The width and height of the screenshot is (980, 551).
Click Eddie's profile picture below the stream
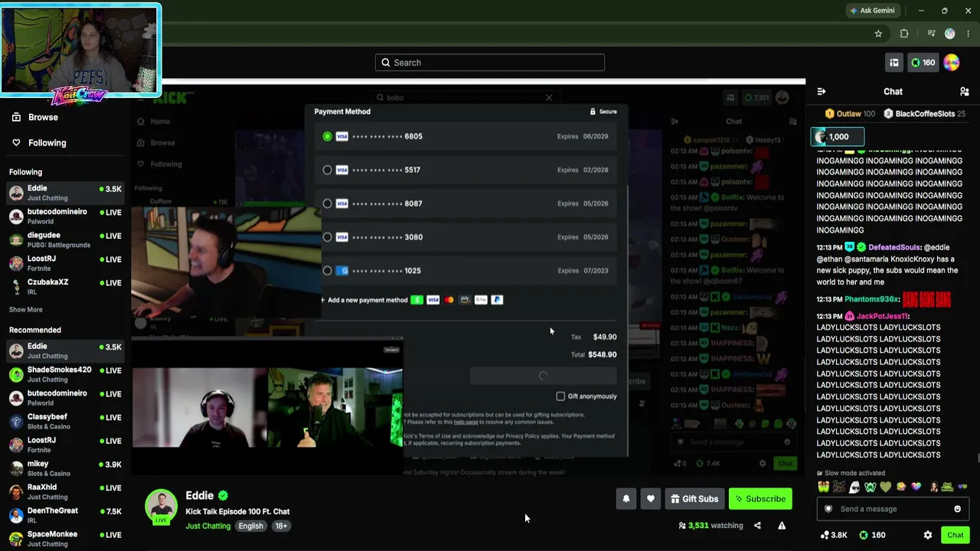point(162,506)
